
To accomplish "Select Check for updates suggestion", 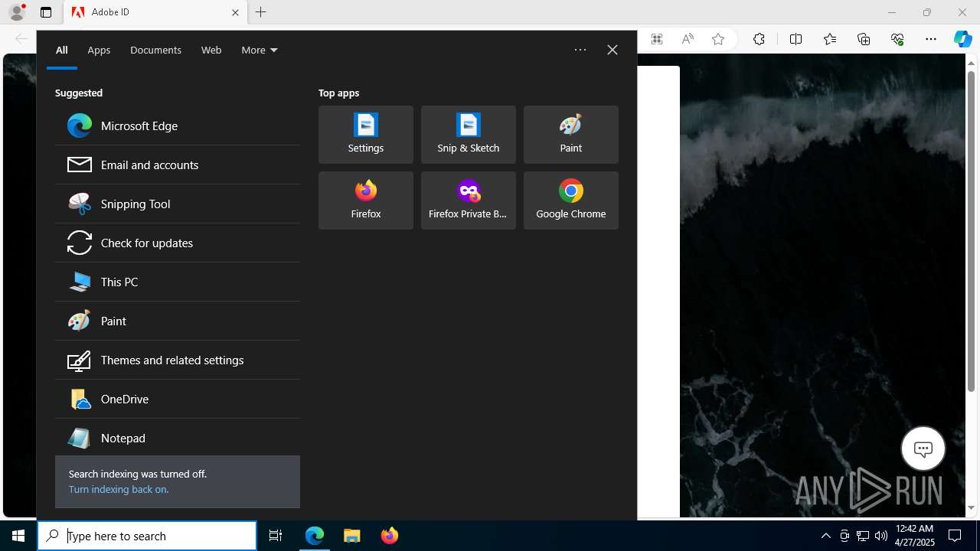I will [x=178, y=243].
